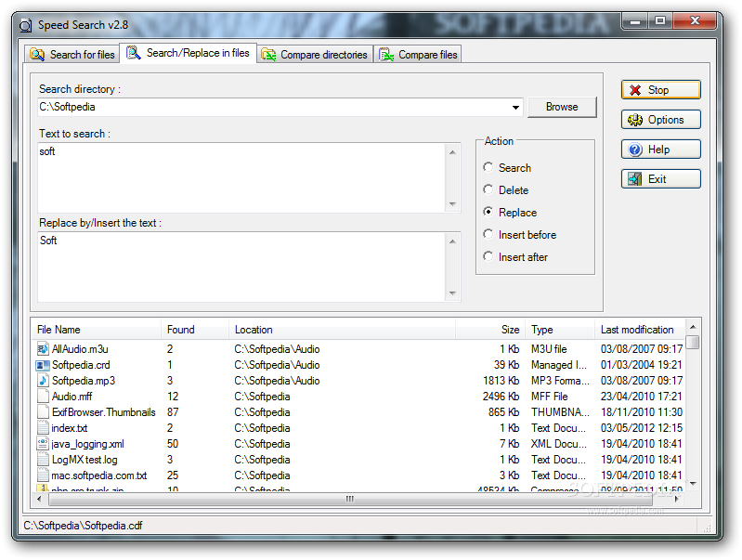The image size is (742, 560).
Task: Select the Softpedia.mp3 file name
Action: 84,381
